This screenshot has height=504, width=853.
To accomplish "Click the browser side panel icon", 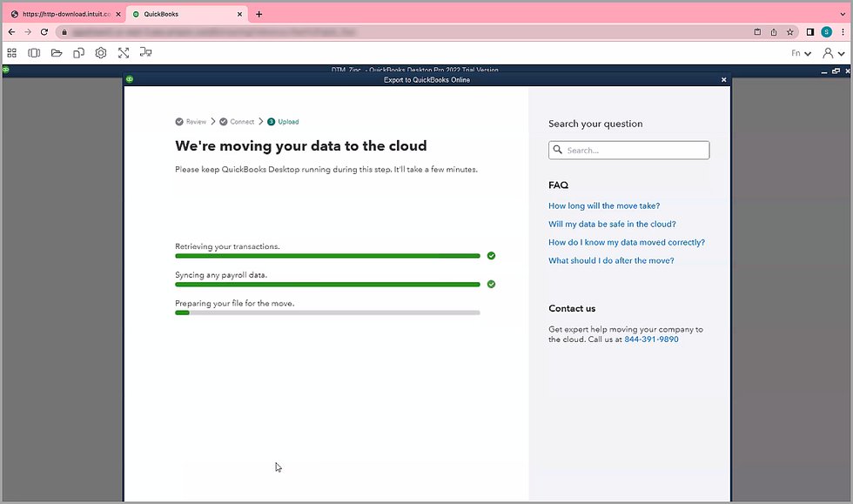I will pyautogui.click(x=810, y=31).
